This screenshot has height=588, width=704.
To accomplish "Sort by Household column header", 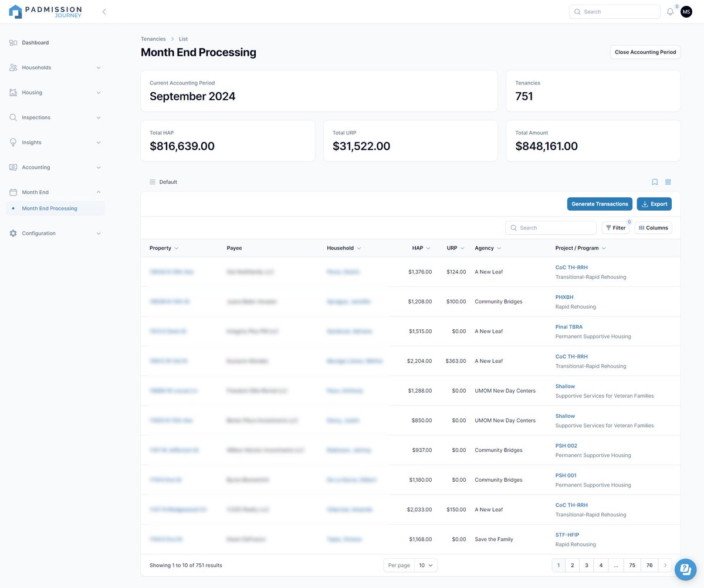I will point(344,248).
